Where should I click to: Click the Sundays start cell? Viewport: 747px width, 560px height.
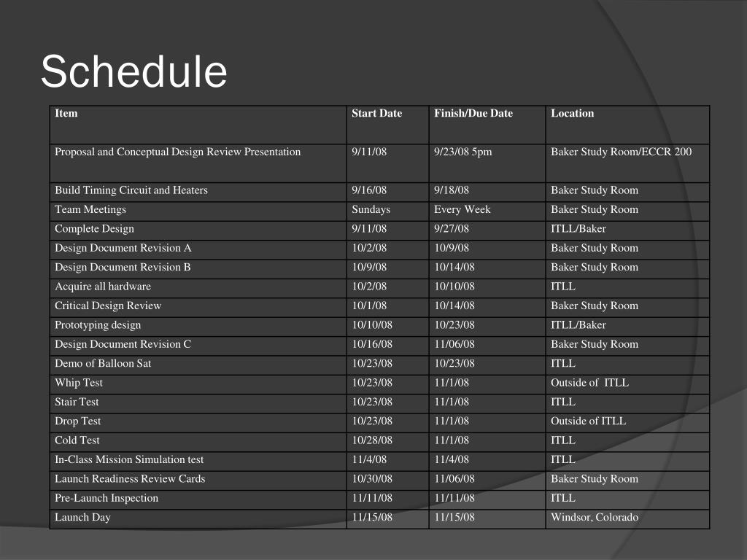click(x=371, y=209)
